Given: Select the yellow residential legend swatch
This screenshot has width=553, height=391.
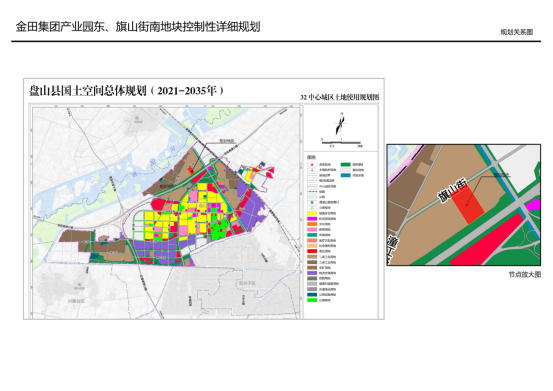Looking at the screenshot, I should (x=312, y=213).
